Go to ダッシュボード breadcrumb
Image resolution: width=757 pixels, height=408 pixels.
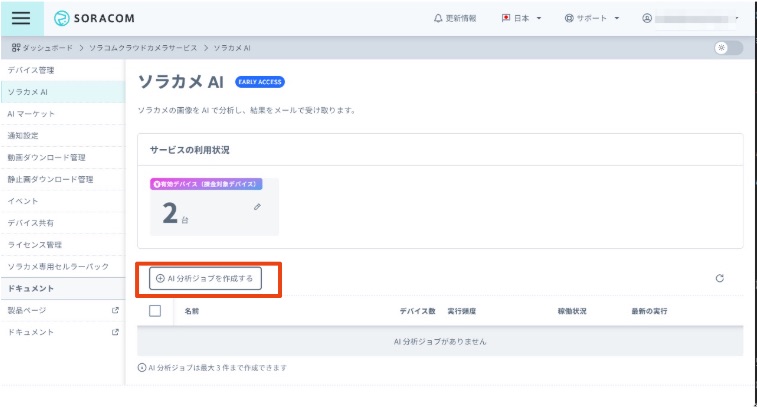(47, 48)
